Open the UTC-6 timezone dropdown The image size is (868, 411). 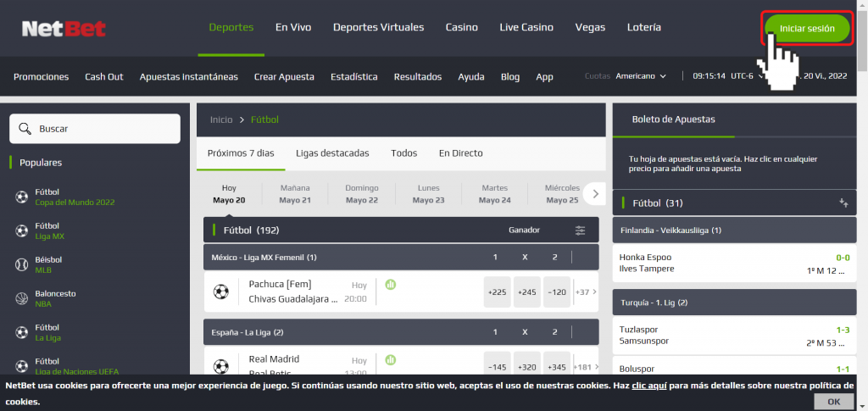[747, 76]
